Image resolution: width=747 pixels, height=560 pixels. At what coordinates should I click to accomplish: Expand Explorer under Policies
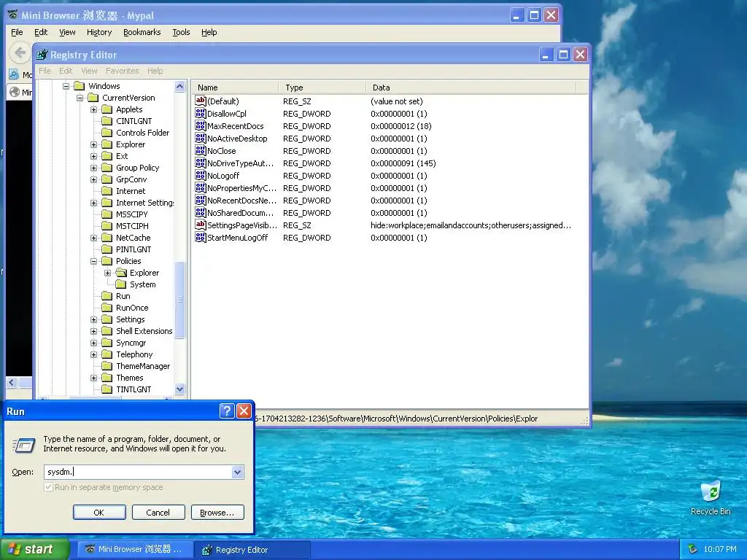[x=108, y=273]
